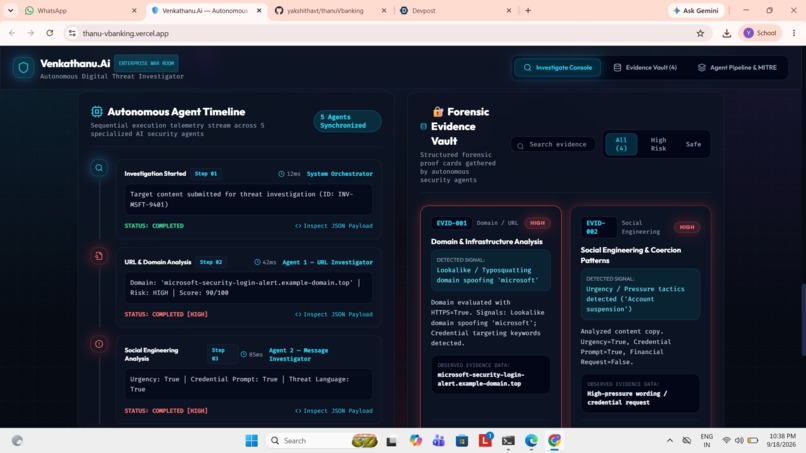The image size is (806, 453).
Task: Open Task View from the taskbar
Action: coord(392,441)
